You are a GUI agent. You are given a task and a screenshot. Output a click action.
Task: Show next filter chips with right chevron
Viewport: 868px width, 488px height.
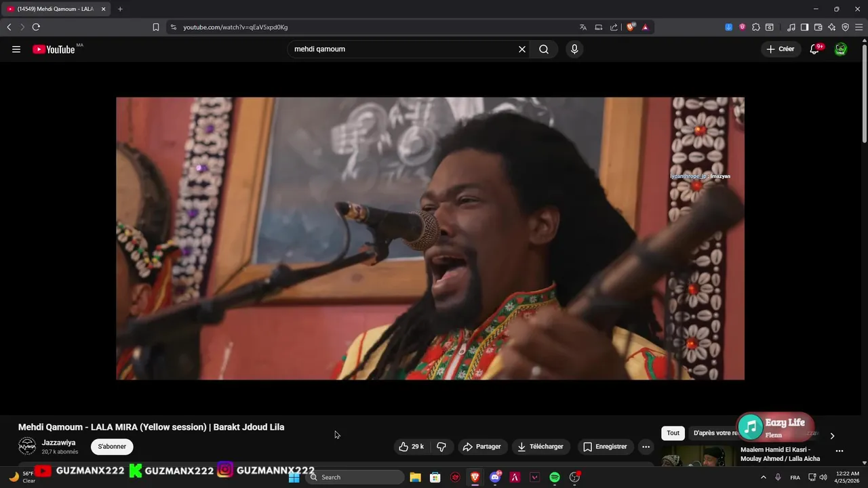[833, 436]
